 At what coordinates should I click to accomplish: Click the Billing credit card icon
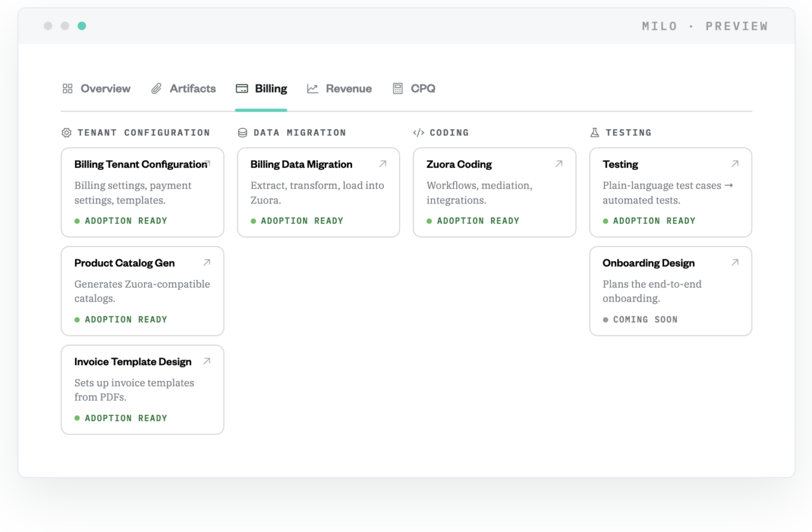(242, 89)
